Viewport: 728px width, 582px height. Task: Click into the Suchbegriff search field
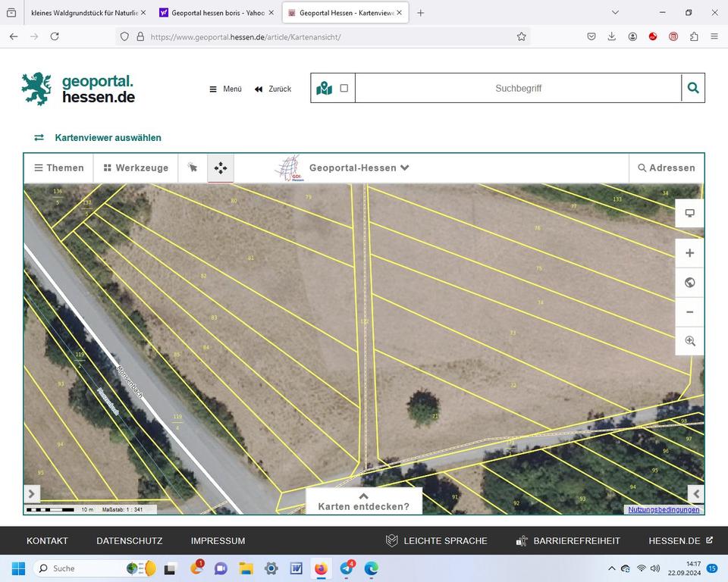(518, 88)
